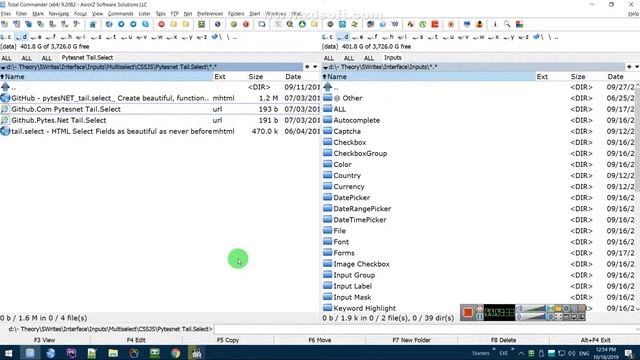640x360 pixels.
Task: Select the CheckboxGroup folder
Action: [x=360, y=153]
